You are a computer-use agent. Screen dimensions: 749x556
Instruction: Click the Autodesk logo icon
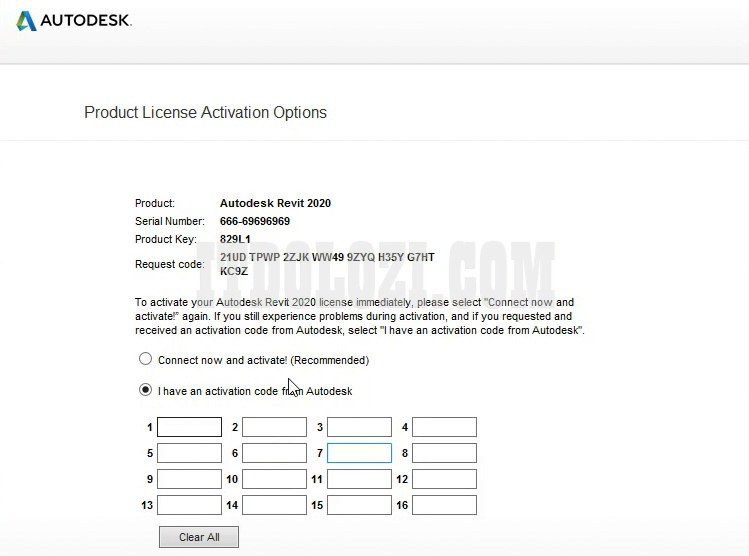point(26,21)
